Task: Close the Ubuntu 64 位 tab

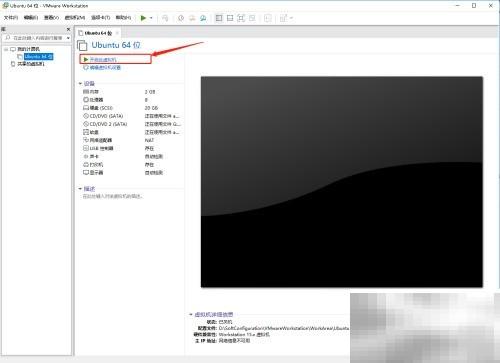Action: pyautogui.click(x=117, y=33)
